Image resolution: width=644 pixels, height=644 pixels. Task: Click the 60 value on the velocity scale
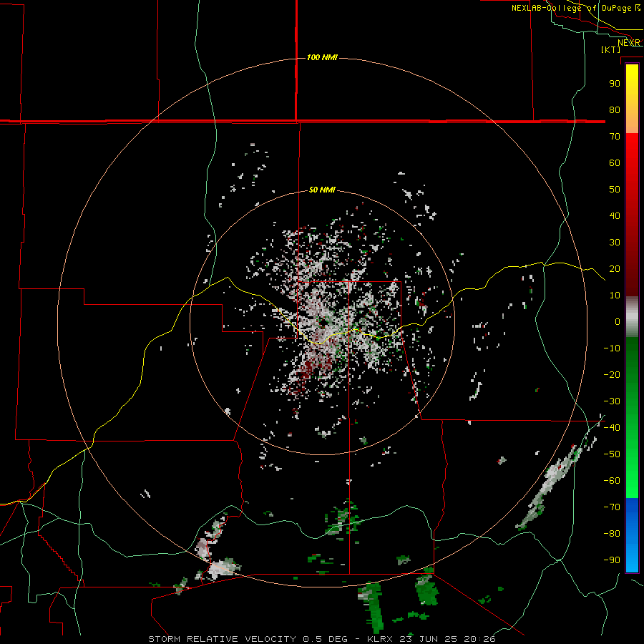pyautogui.click(x=615, y=162)
